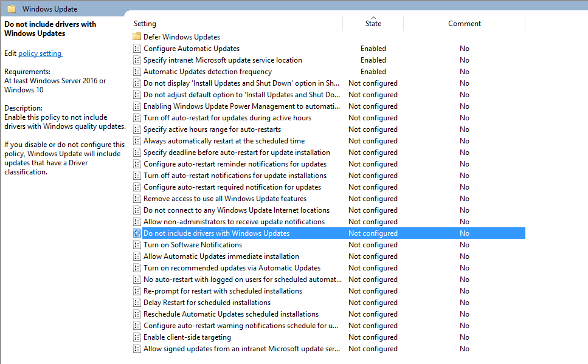Click the Windows Update title text in header
Screen dimensions: 588x364
(50, 9)
